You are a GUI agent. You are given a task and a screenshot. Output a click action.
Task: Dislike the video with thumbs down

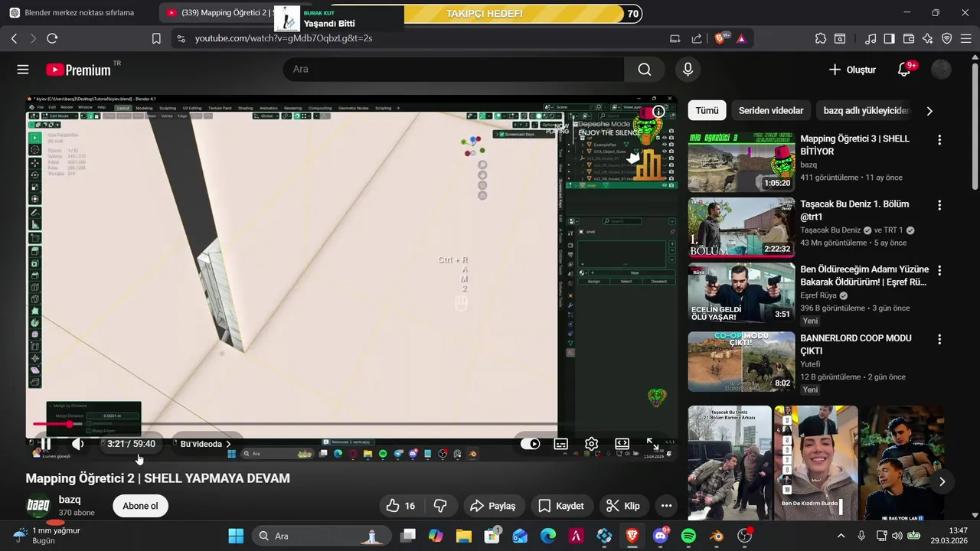tap(440, 506)
